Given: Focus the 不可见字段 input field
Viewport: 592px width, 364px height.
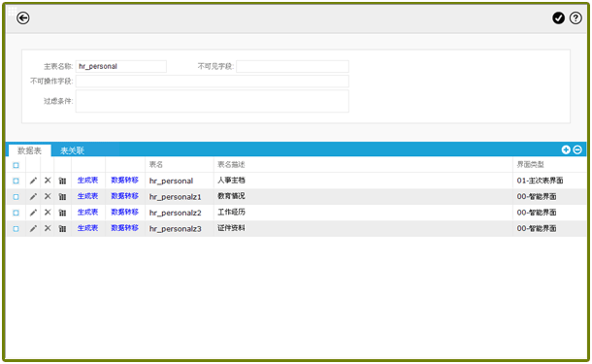Looking at the screenshot, I should coord(292,66).
